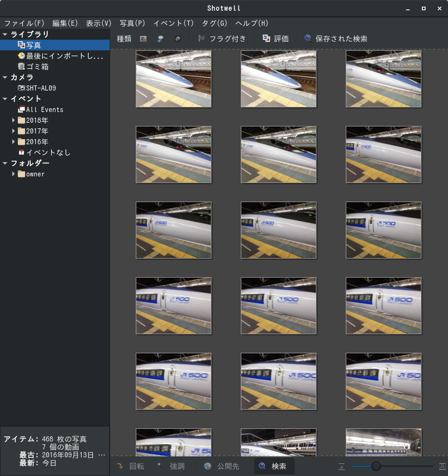Click the 2018年 folder icon
The image size is (448, 476).
pyautogui.click(x=21, y=120)
